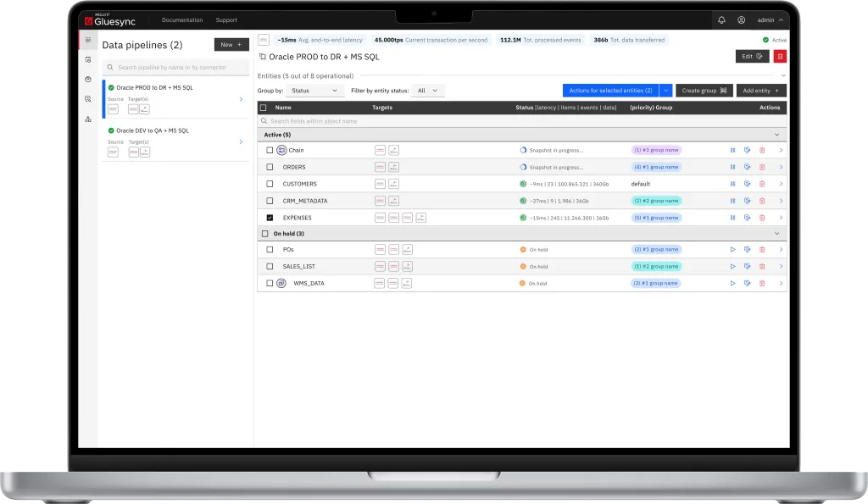868x504 pixels.
Task: Click the Create group button
Action: click(x=704, y=91)
